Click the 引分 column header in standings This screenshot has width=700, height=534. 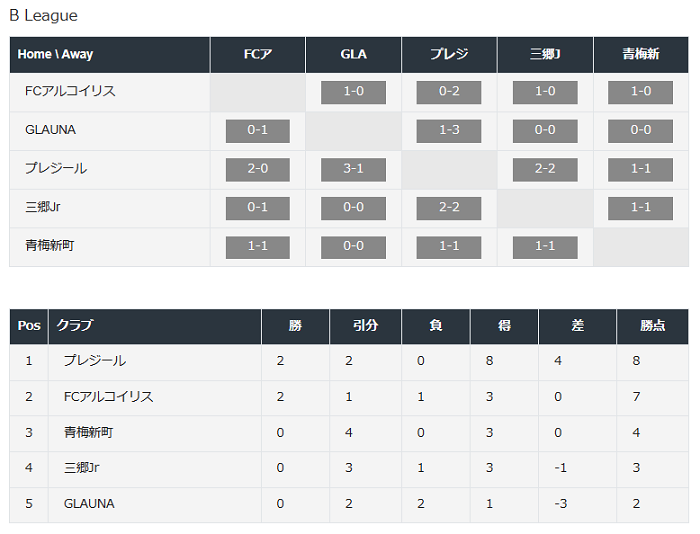coord(365,326)
